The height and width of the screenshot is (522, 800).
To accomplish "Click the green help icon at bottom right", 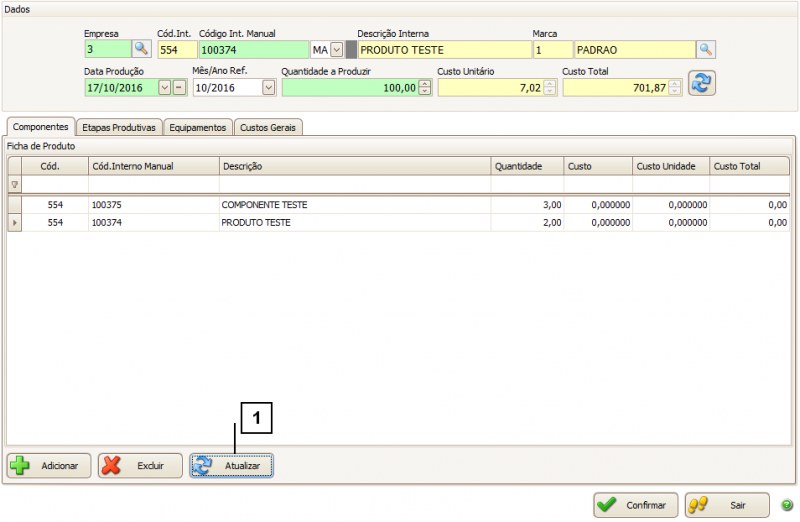I will 786,505.
